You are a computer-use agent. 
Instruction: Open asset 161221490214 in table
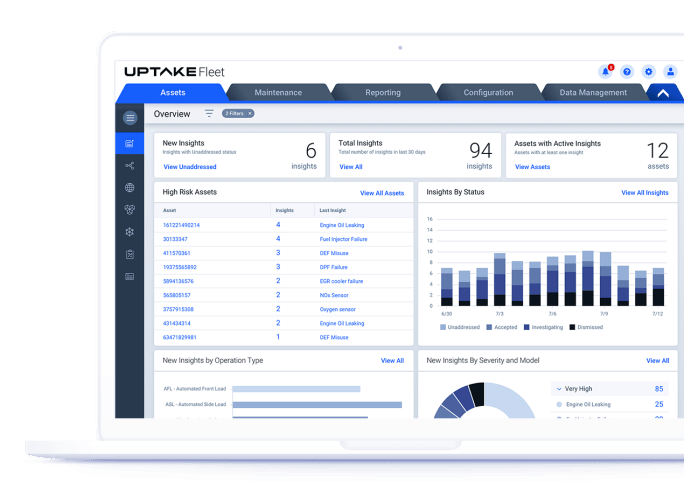[x=181, y=225]
